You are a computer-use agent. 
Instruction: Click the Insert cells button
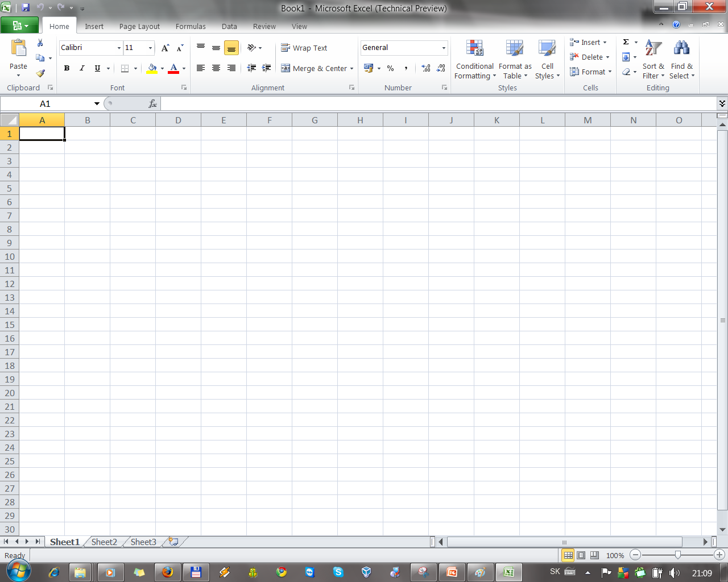tap(589, 42)
